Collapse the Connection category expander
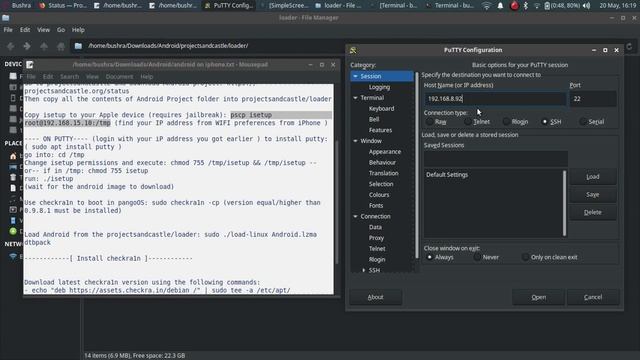 355,216
